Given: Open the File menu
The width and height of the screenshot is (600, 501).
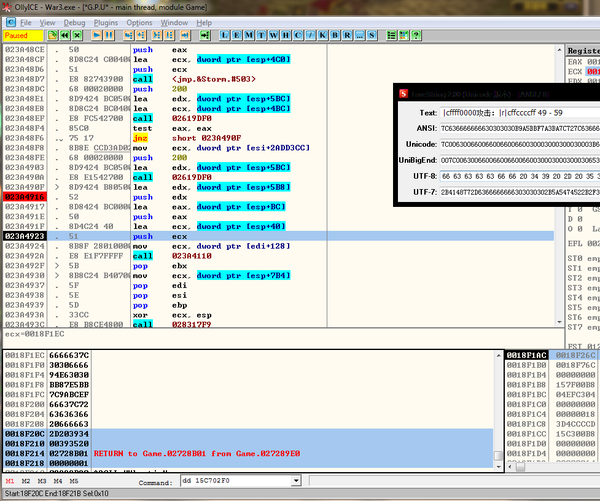Looking at the screenshot, I should coord(24,21).
